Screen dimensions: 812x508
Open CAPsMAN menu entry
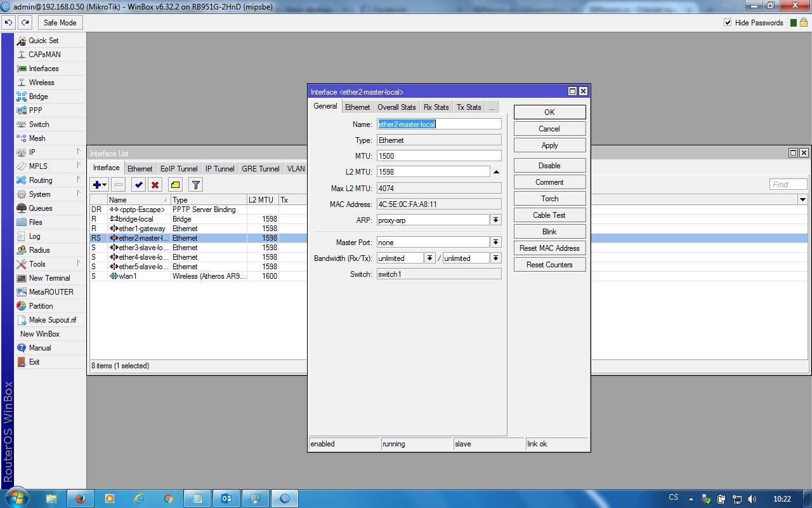click(x=50, y=55)
